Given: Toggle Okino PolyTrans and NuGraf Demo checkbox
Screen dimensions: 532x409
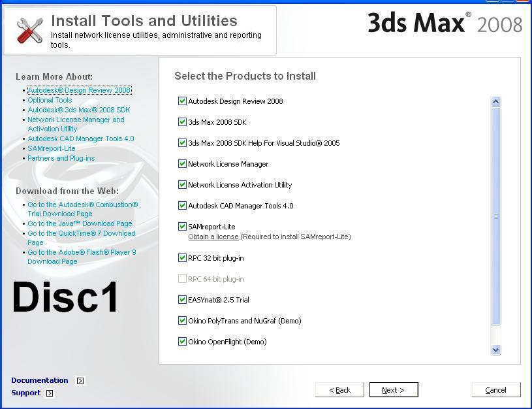Looking at the screenshot, I should pos(182,320).
